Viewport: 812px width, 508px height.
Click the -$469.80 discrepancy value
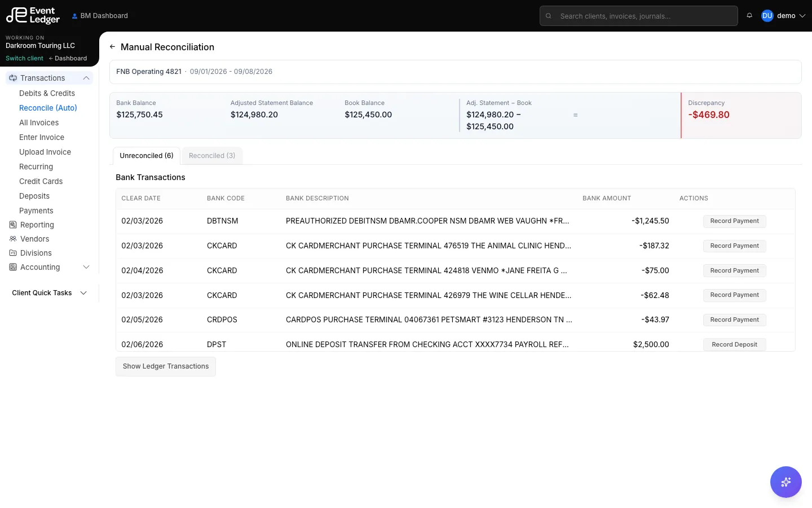[709, 115]
